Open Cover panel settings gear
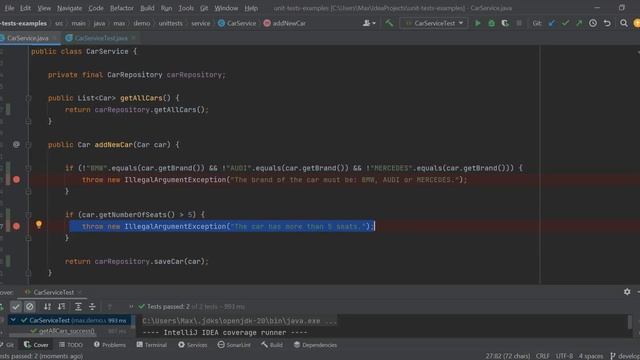 [x=627, y=292]
